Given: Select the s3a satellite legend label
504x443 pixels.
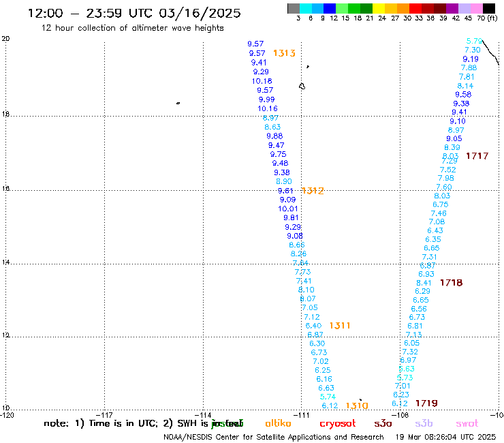Looking at the screenshot, I should tap(383, 423).
